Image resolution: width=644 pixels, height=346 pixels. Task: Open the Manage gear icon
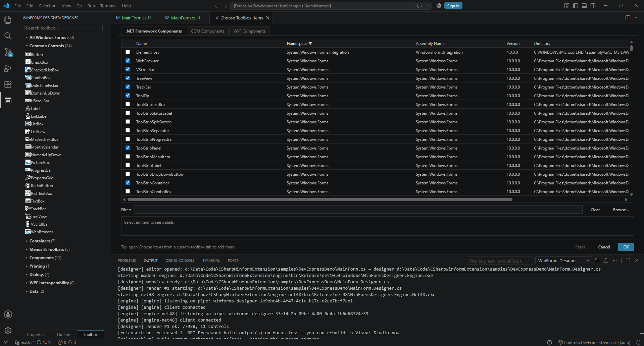point(8,331)
